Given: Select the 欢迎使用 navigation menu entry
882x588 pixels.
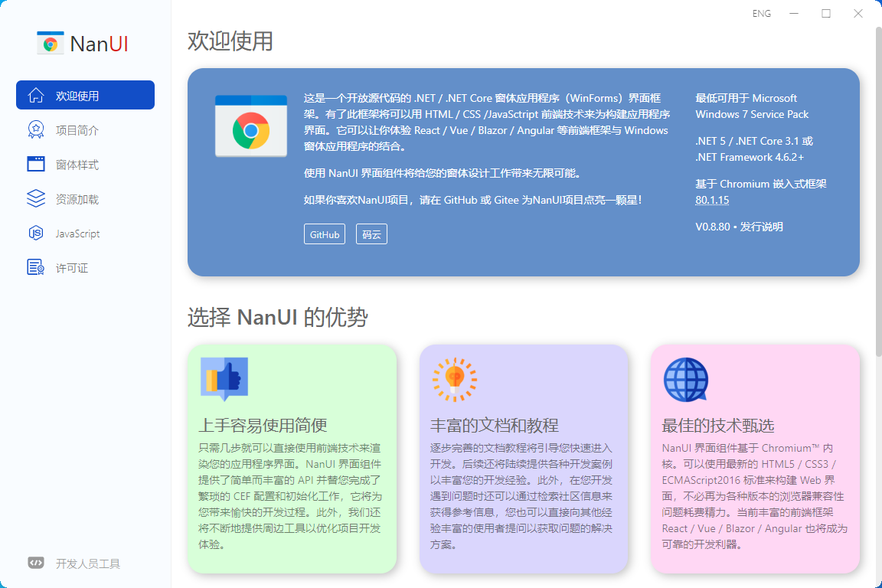Looking at the screenshot, I should 84,95.
